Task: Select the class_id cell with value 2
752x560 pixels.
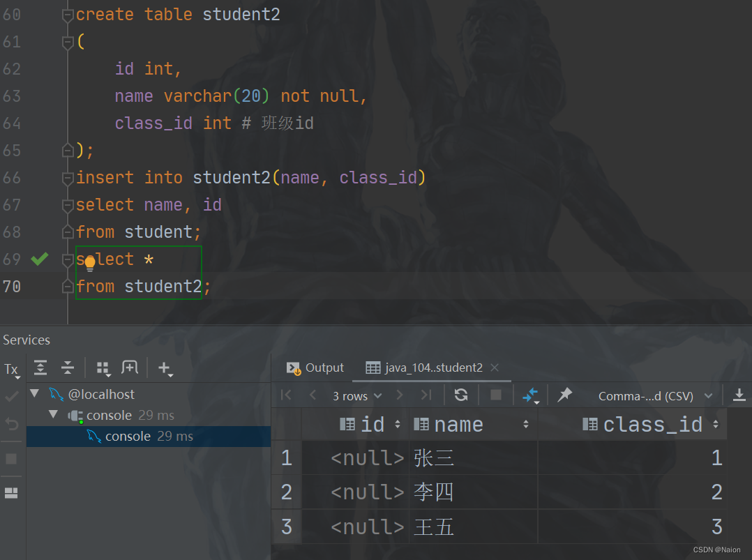Action: (633, 492)
